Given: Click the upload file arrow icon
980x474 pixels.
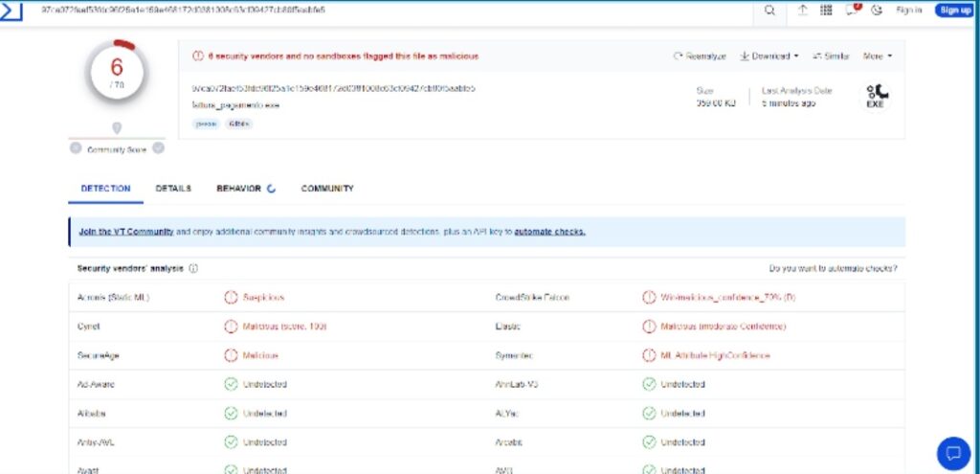Looking at the screenshot, I should 802,11.
